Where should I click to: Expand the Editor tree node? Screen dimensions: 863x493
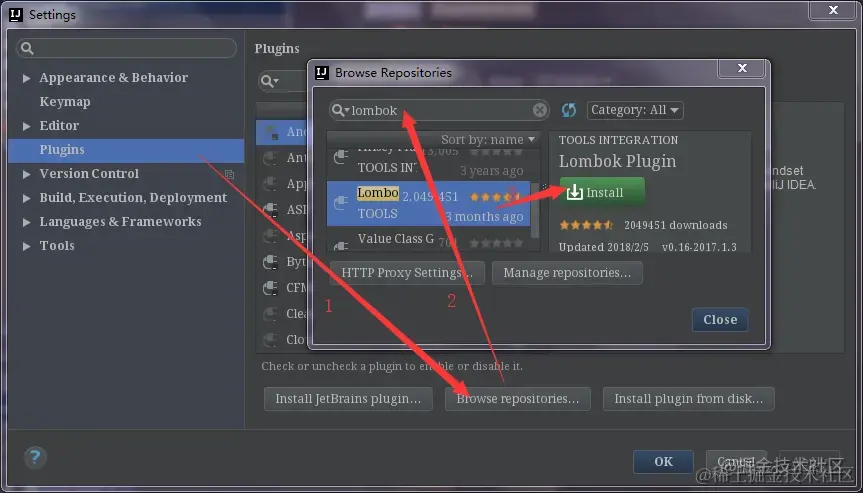pos(26,126)
